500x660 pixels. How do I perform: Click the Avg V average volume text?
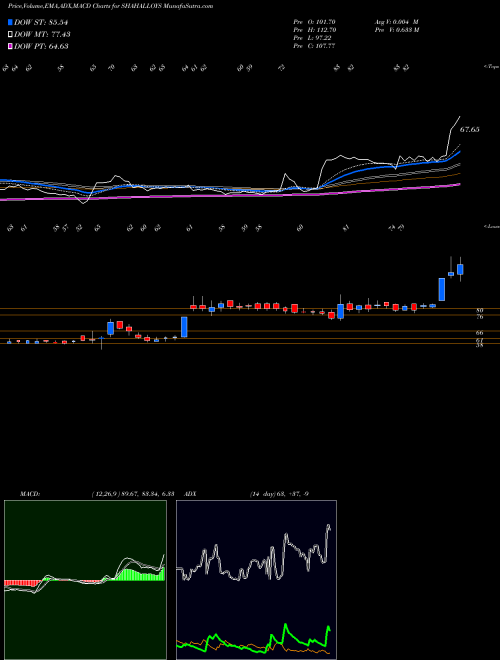pos(396,22)
